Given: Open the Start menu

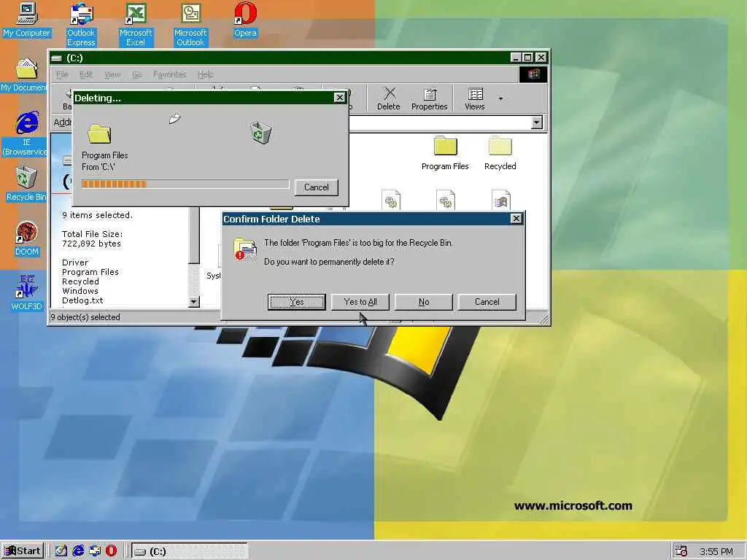Looking at the screenshot, I should [x=23, y=551].
